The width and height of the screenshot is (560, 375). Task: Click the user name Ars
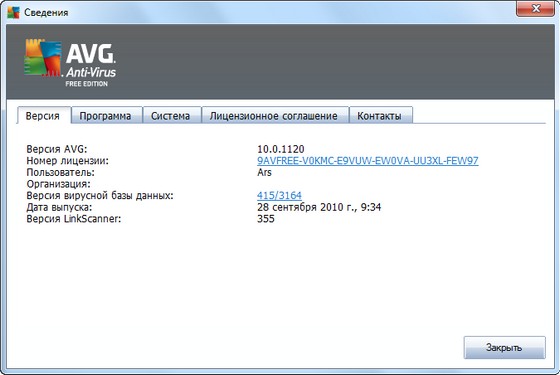tap(264, 172)
